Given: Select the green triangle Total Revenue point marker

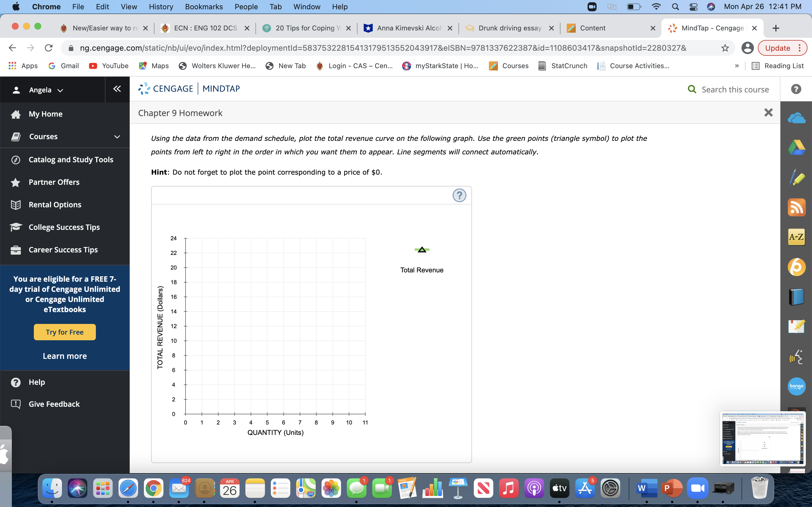Looking at the screenshot, I should tap(422, 249).
